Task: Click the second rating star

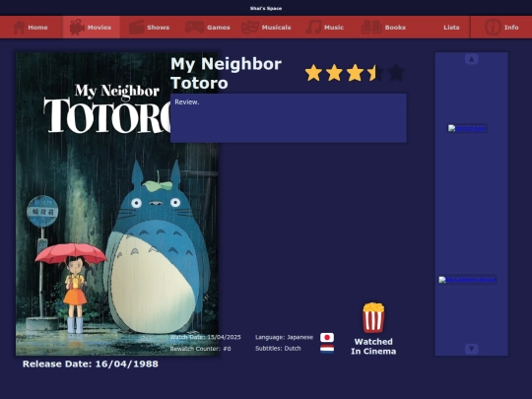Action: (334, 73)
